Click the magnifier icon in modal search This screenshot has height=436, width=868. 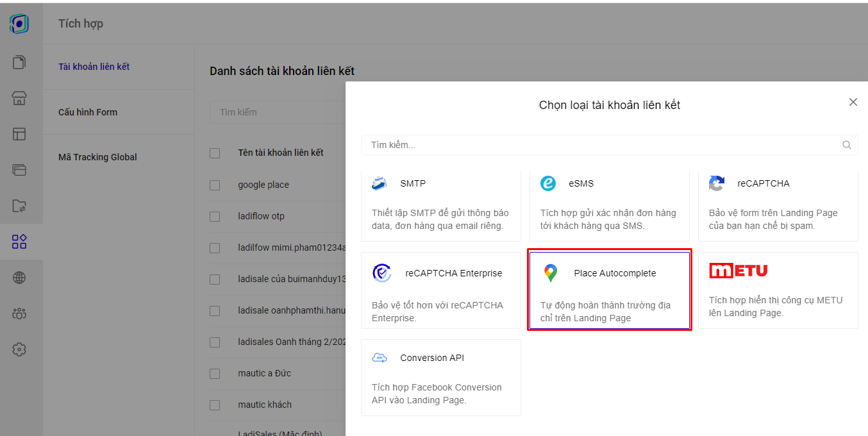(x=847, y=145)
